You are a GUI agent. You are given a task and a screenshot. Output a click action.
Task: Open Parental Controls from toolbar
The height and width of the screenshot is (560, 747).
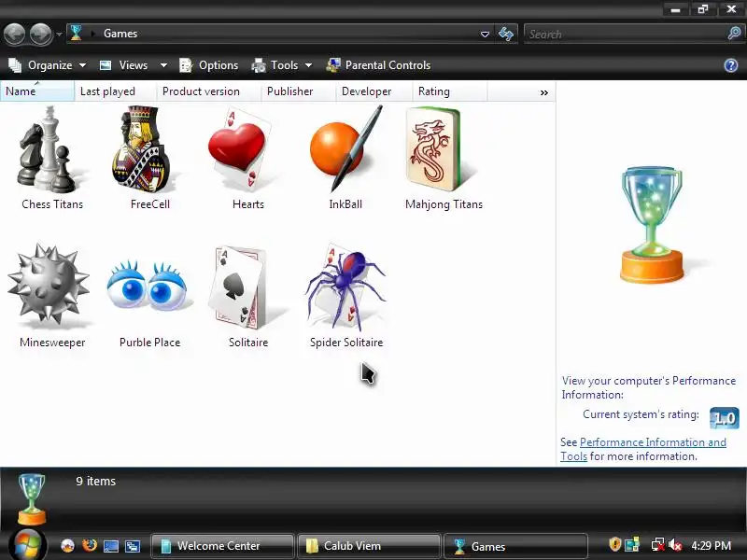[378, 65]
